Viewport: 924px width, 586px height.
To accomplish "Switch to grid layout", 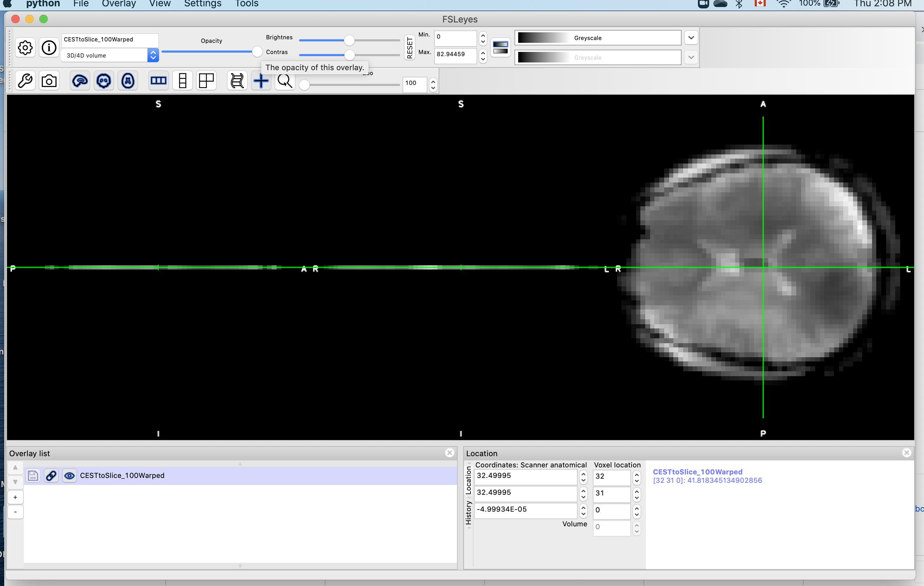I will 206,81.
